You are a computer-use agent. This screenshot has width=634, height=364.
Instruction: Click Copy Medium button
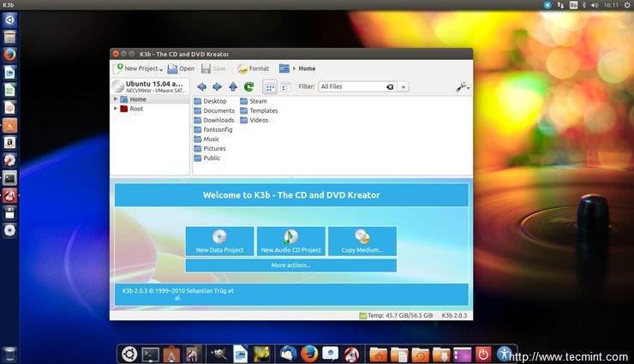[x=362, y=241]
